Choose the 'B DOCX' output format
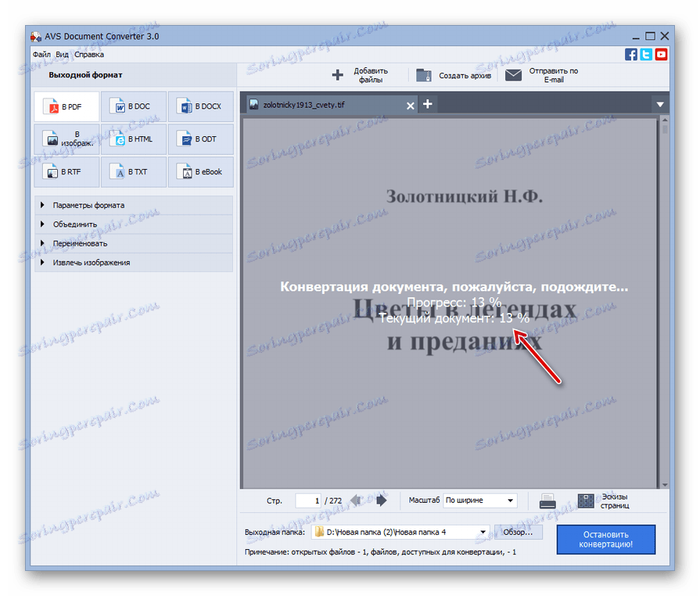This screenshot has width=700, height=596. coord(200,106)
